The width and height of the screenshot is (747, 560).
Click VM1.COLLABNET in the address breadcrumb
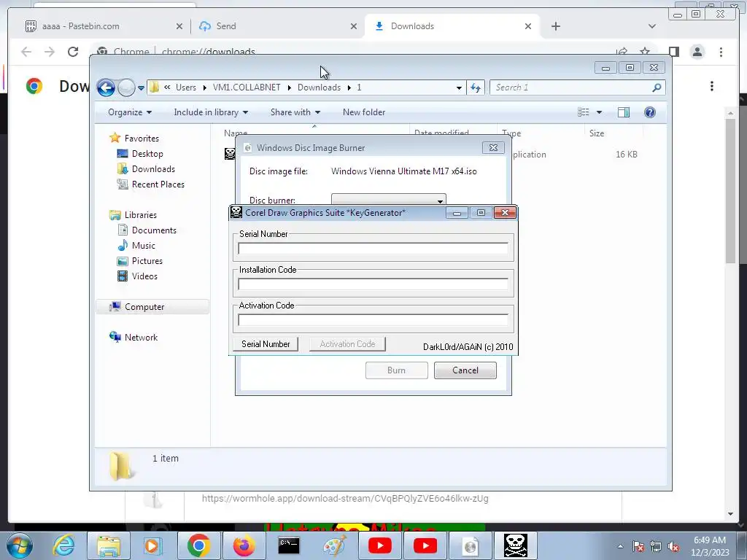[247, 87]
